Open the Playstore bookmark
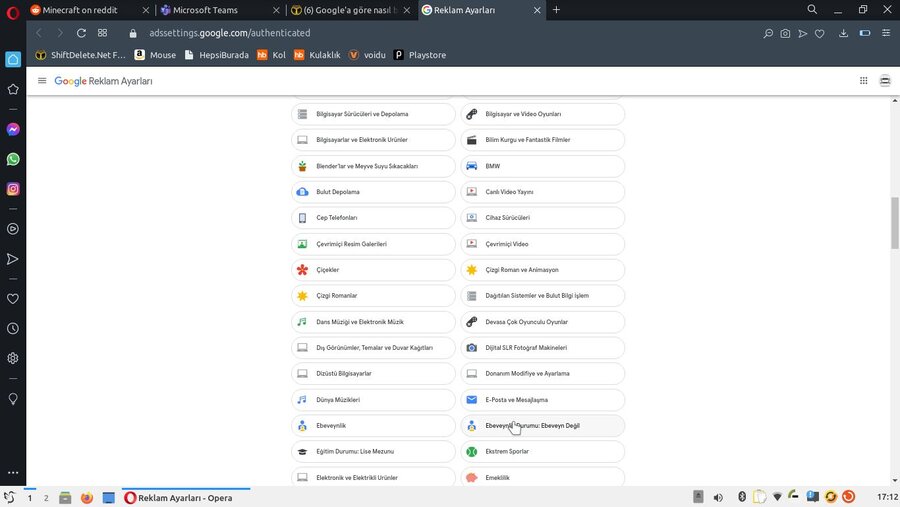The image size is (900, 507). 420,55
